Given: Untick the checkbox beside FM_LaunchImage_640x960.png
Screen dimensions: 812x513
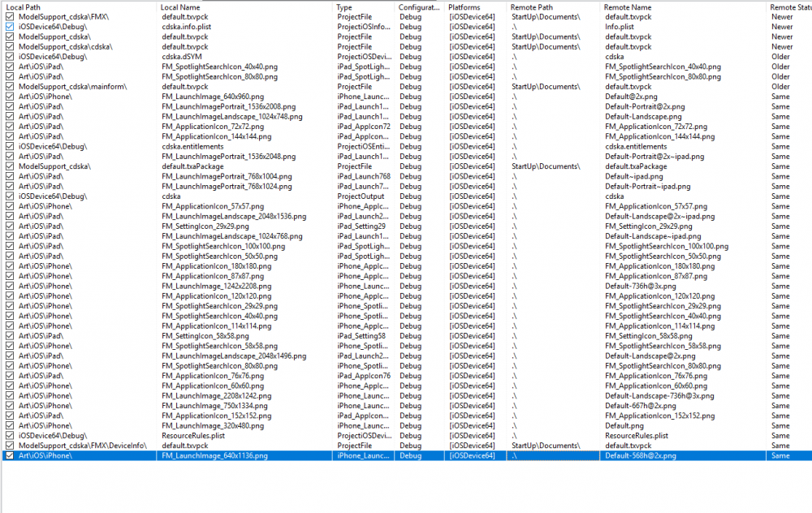Looking at the screenshot, I should (10, 97).
